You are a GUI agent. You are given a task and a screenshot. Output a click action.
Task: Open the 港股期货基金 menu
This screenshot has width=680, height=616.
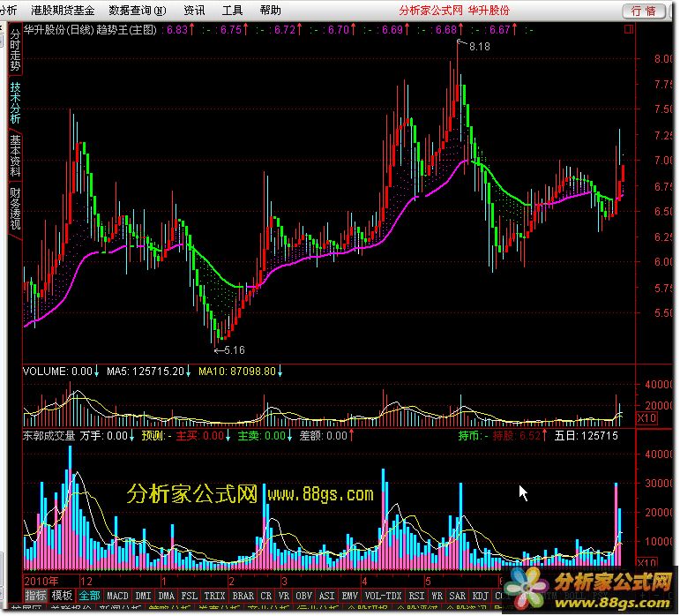click(x=63, y=10)
